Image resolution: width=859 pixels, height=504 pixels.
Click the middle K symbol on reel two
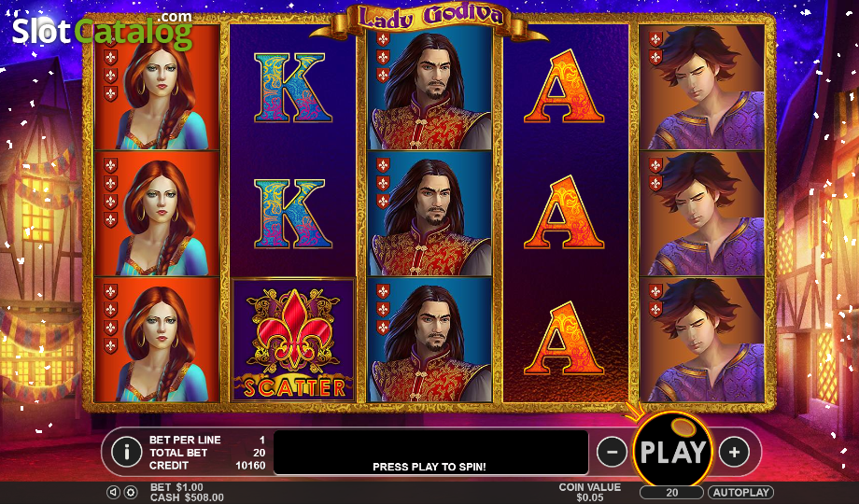point(293,214)
